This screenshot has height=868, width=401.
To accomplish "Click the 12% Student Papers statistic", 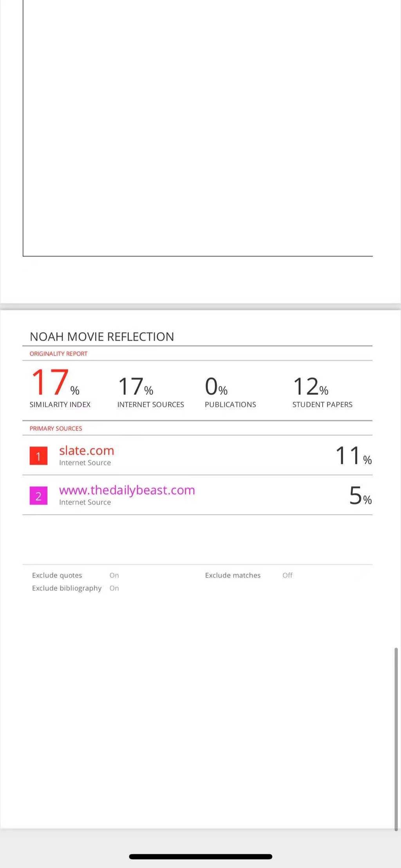I will (311, 387).
